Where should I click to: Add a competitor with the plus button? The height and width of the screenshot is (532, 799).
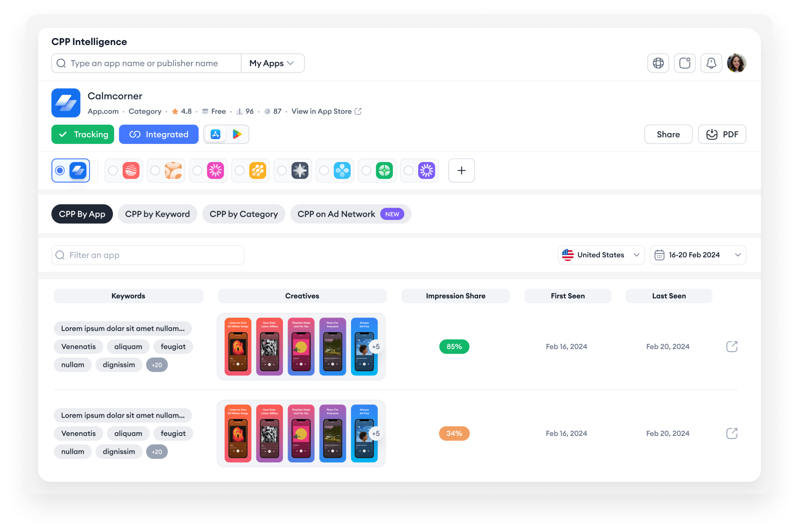(x=461, y=170)
